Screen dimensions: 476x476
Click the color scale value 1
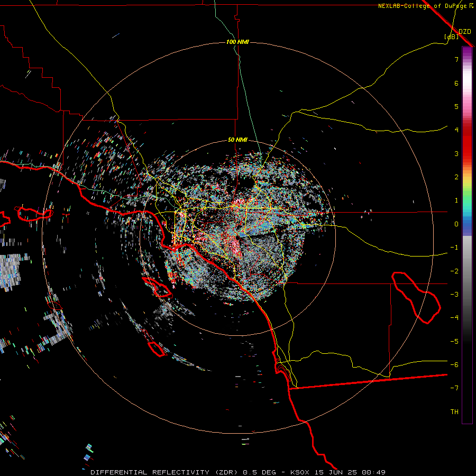[x=456, y=200]
